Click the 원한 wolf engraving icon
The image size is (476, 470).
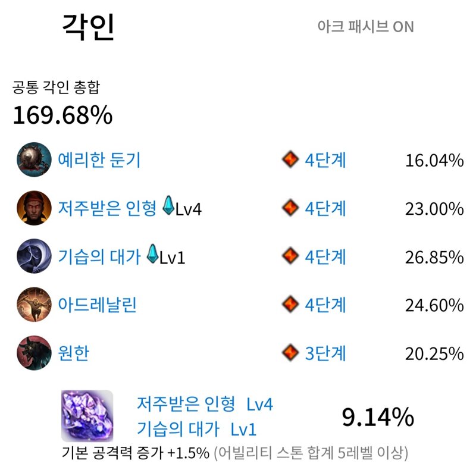pos(34,353)
